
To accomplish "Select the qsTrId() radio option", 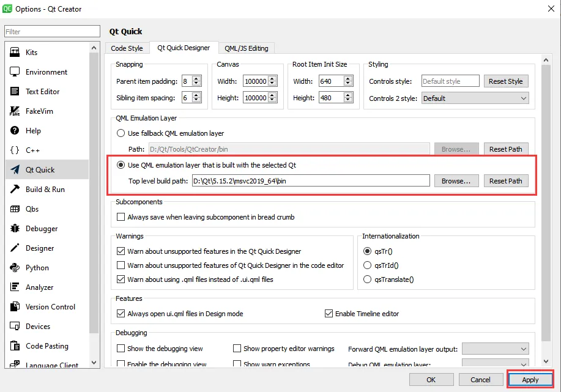I will (x=367, y=265).
